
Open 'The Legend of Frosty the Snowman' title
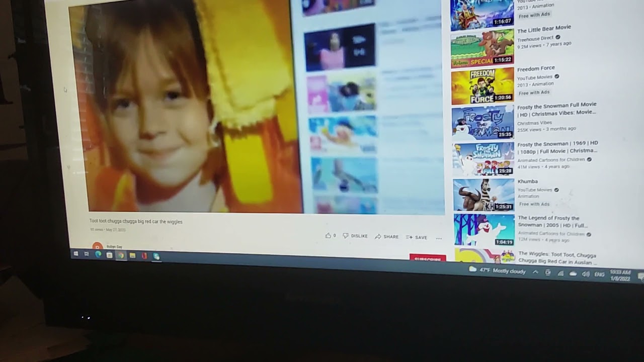click(x=552, y=222)
